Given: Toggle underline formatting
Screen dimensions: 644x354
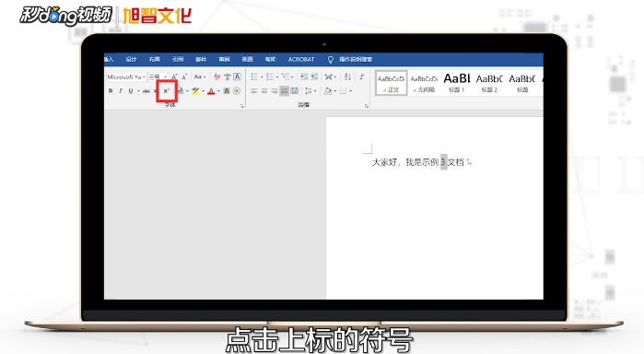Looking at the screenshot, I should (131, 91).
